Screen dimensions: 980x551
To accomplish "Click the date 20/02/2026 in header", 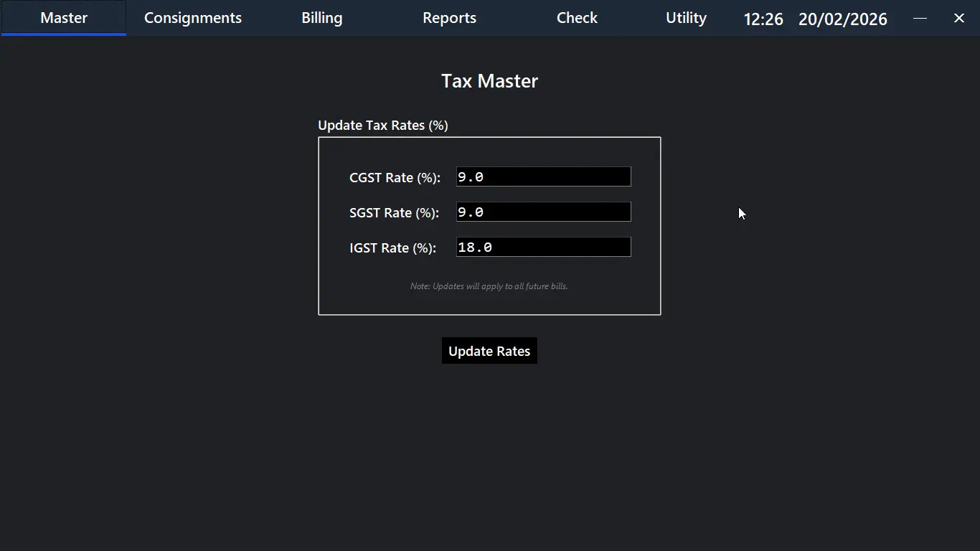I will pyautogui.click(x=842, y=19).
